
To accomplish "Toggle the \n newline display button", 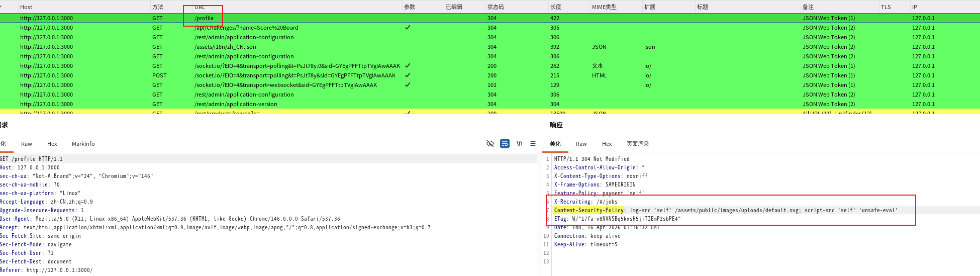I will (x=519, y=144).
